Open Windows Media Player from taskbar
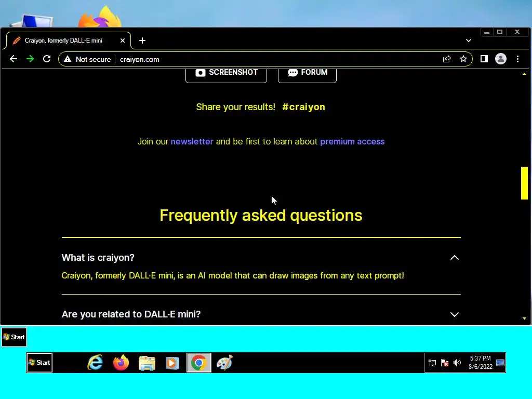The width and height of the screenshot is (532, 399). click(x=172, y=363)
